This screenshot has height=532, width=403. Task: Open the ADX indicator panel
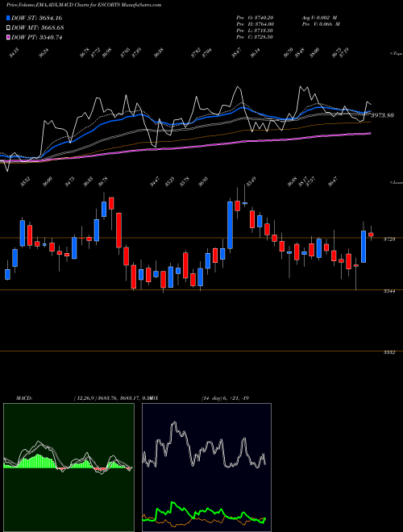pos(206,468)
